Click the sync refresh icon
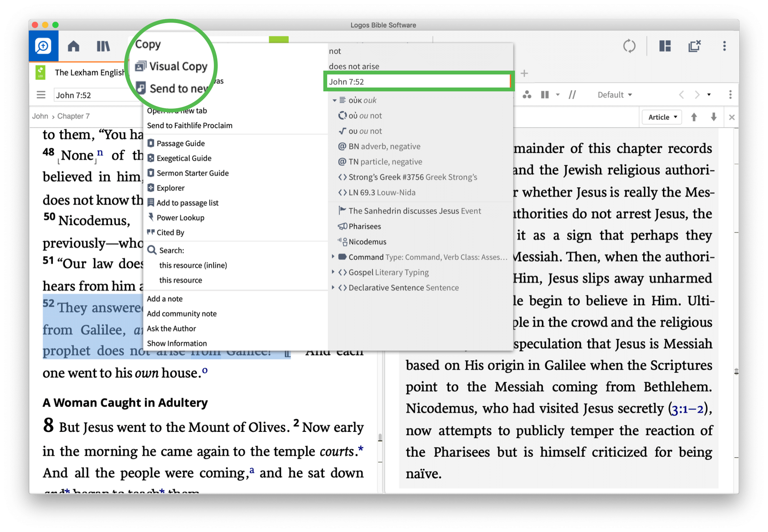 tap(629, 46)
